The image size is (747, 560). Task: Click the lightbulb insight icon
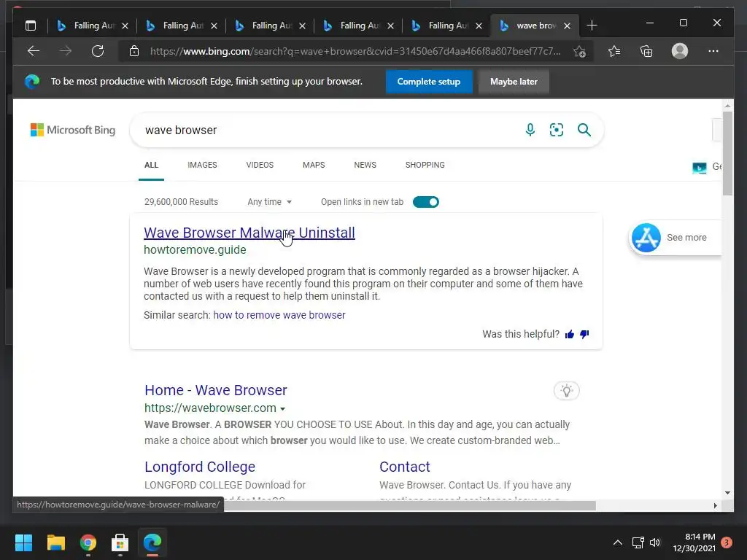coord(566,391)
